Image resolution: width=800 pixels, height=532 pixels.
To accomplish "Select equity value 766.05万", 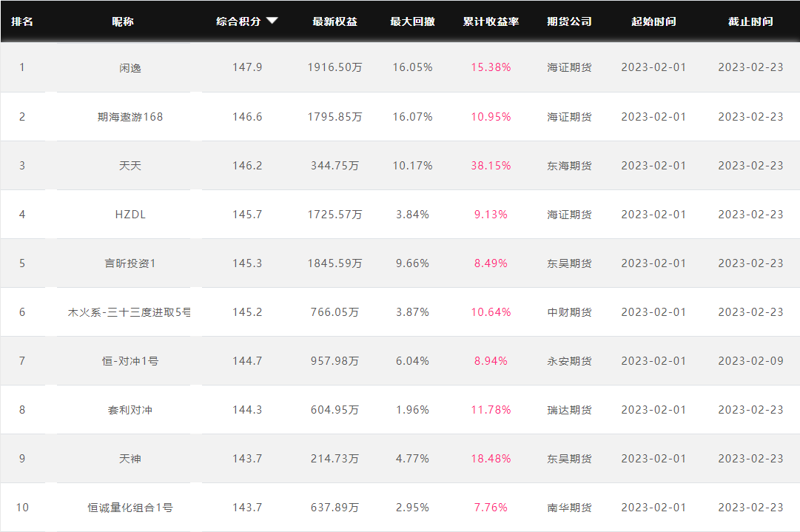I will click(335, 312).
